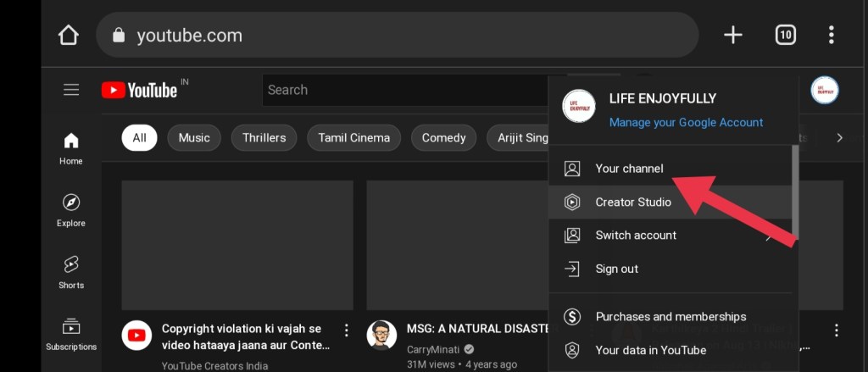Select the Tamil Cinema filter chip

(353, 137)
